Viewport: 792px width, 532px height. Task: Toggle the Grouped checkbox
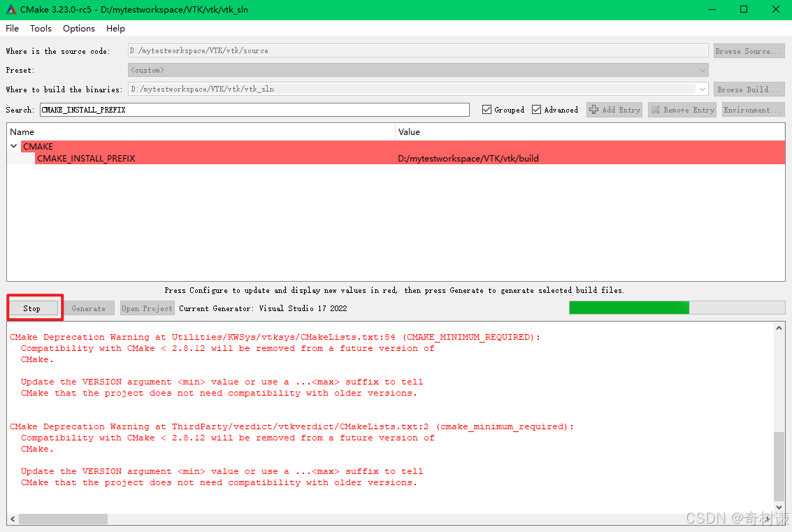pyautogui.click(x=487, y=110)
